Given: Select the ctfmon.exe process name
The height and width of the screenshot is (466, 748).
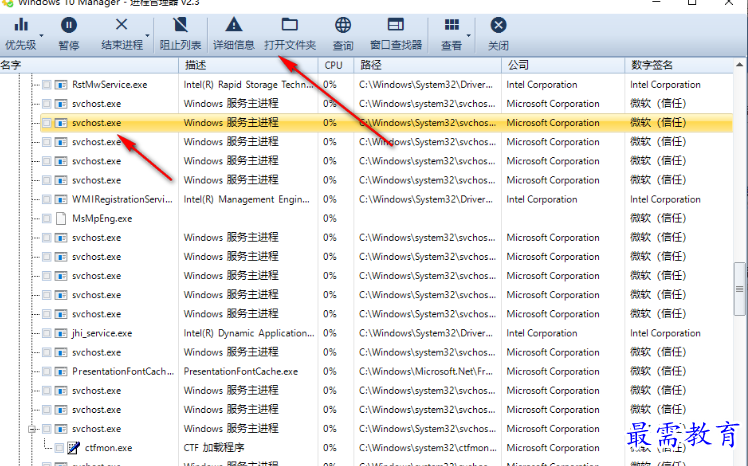Looking at the screenshot, I should (108, 448).
